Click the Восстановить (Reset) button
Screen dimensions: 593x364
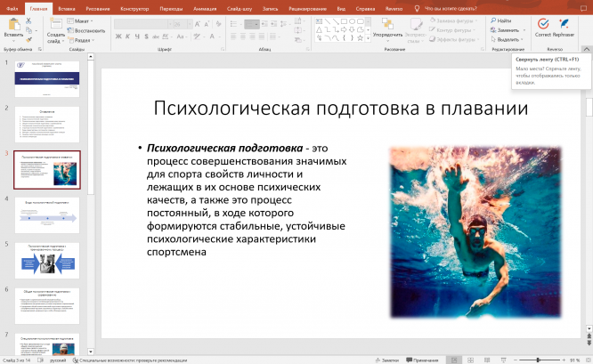pyautogui.click(x=87, y=29)
